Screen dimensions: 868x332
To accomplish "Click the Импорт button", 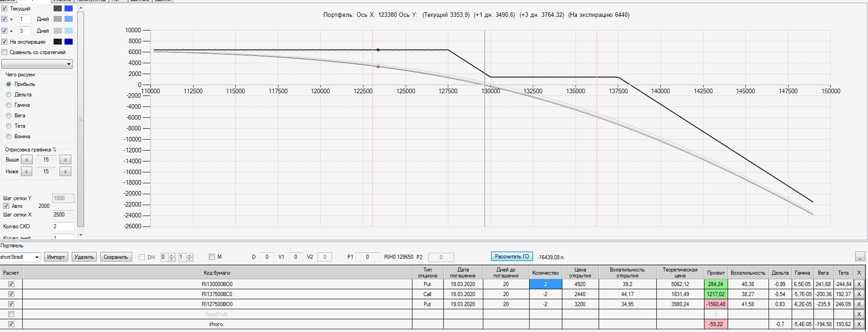I will click(56, 257).
